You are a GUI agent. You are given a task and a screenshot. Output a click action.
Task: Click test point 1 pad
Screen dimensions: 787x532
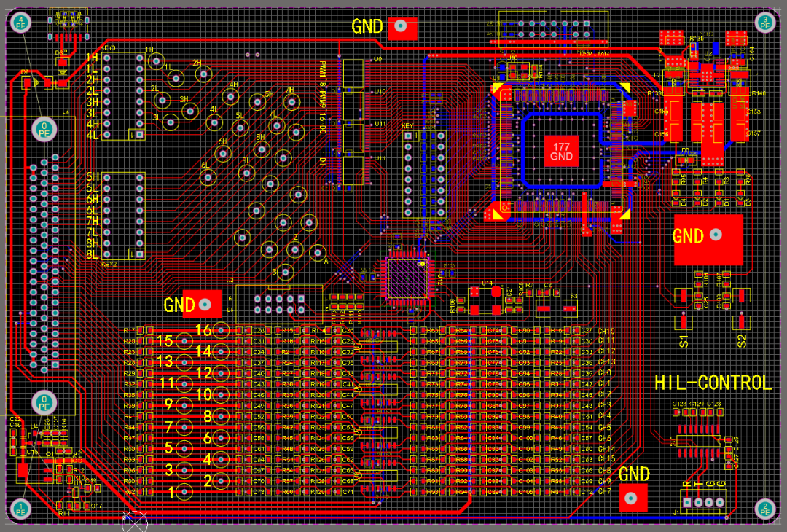184,492
